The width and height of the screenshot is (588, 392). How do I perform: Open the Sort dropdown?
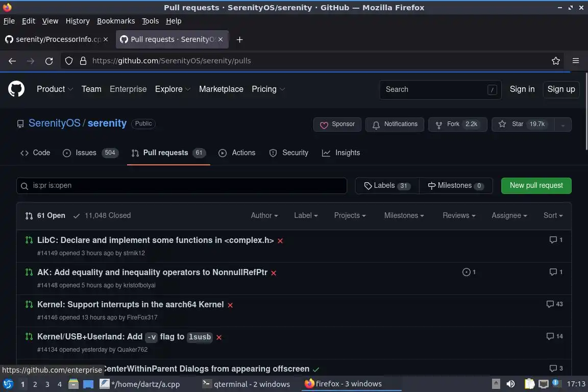(553, 215)
